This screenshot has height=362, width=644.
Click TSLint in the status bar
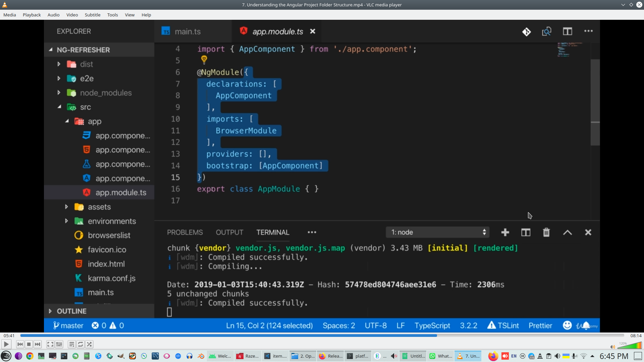click(503, 325)
